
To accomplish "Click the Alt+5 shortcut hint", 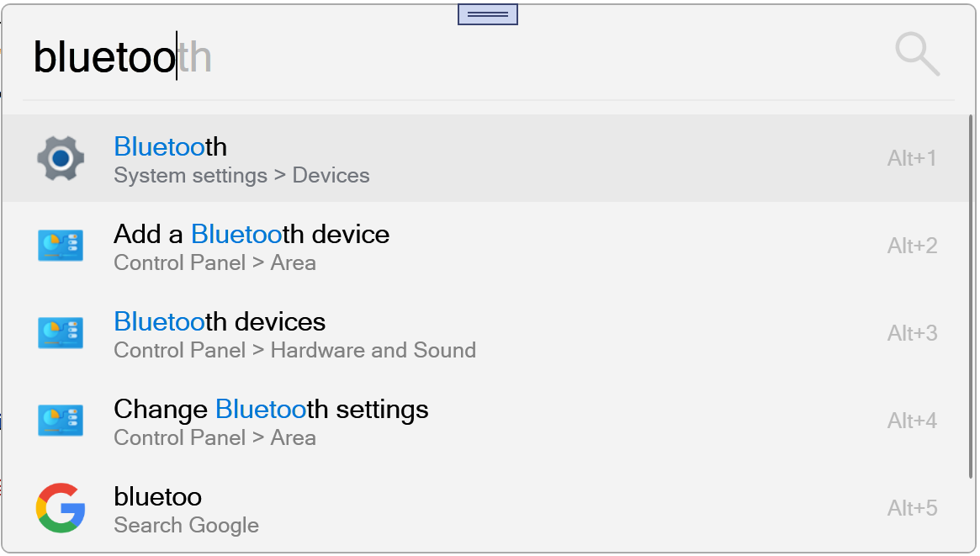I will pyautogui.click(x=912, y=508).
